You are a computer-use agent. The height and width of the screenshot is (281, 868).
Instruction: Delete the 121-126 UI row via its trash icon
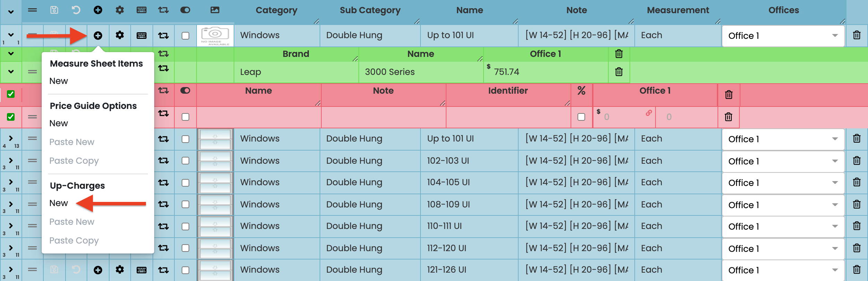[x=857, y=270]
